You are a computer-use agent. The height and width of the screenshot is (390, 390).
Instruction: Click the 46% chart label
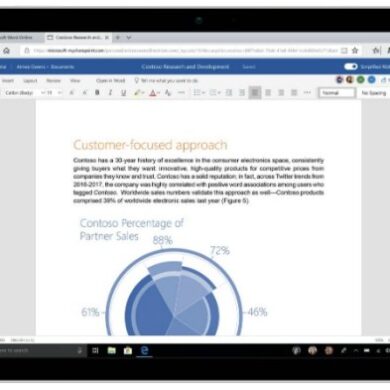(257, 312)
